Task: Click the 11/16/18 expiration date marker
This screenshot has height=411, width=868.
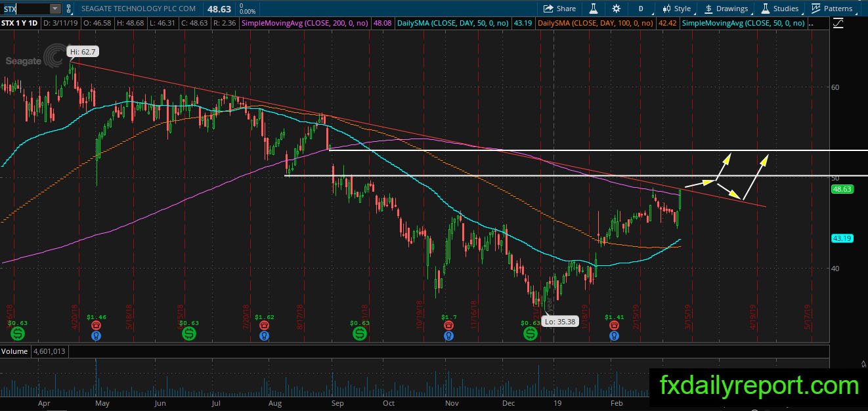Action: coord(473,314)
